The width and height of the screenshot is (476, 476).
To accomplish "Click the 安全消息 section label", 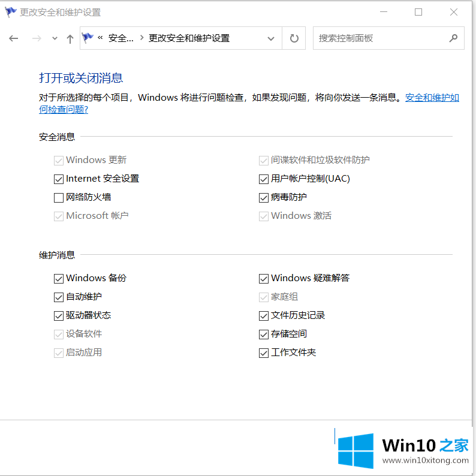I will click(57, 137).
